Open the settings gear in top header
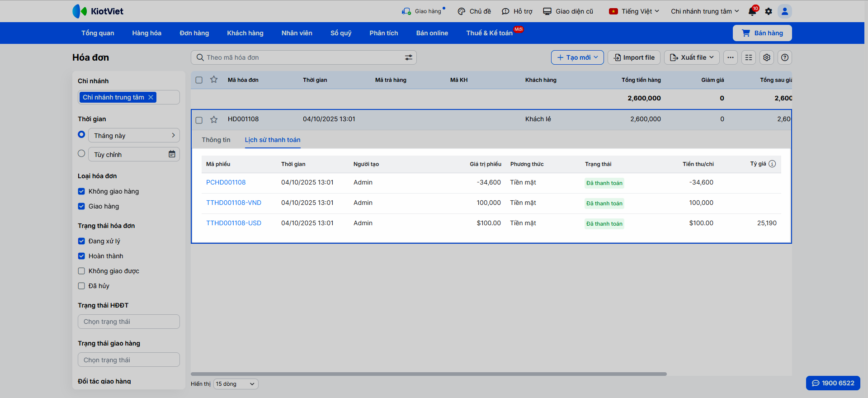This screenshot has height=398, width=868. point(769,11)
